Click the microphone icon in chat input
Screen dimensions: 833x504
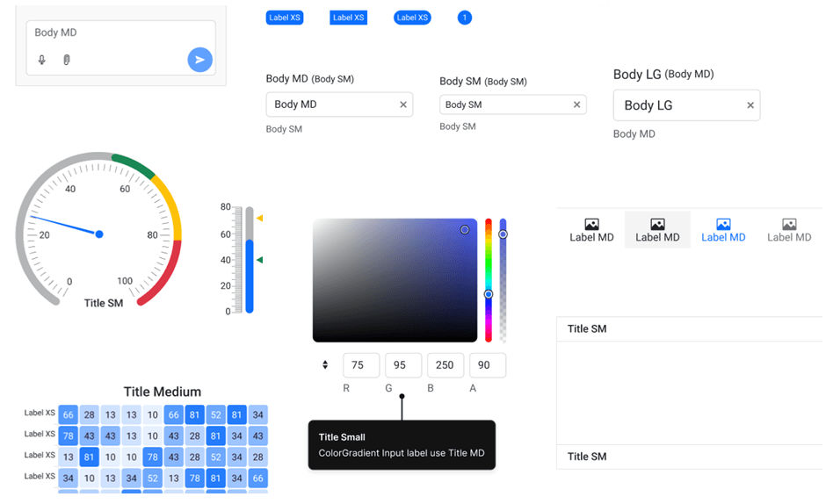tap(41, 60)
